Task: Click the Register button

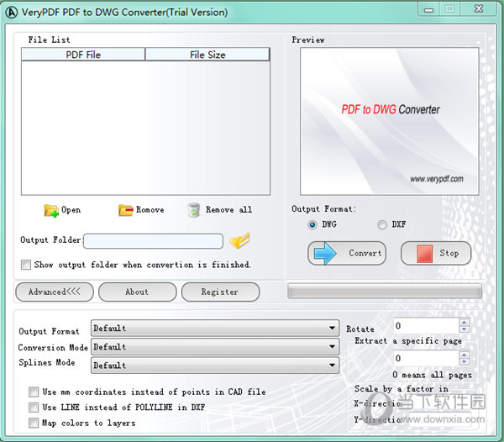Action: 220,292
